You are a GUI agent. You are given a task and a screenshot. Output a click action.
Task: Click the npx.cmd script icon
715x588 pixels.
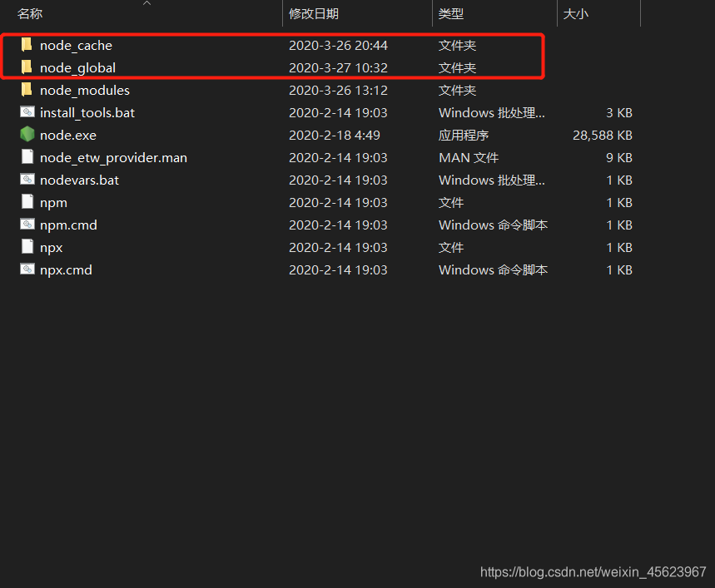pyautogui.click(x=27, y=269)
